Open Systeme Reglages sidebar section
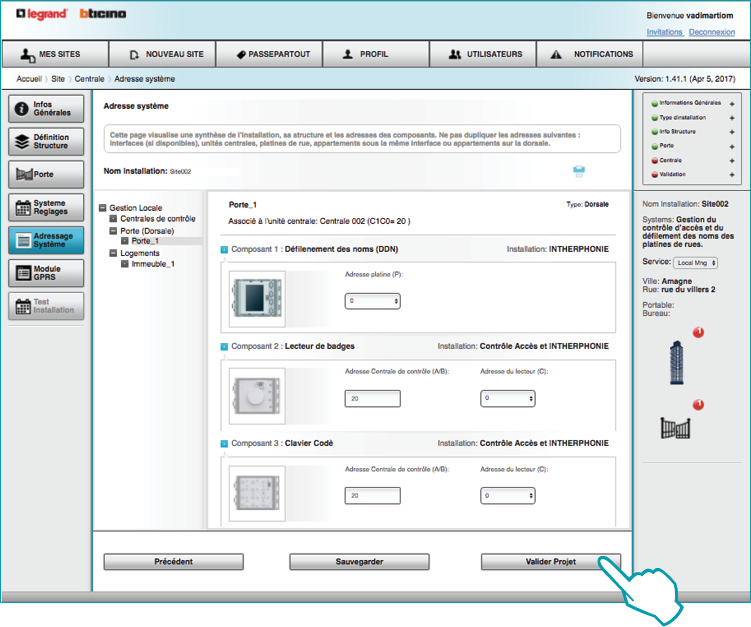 46,208
